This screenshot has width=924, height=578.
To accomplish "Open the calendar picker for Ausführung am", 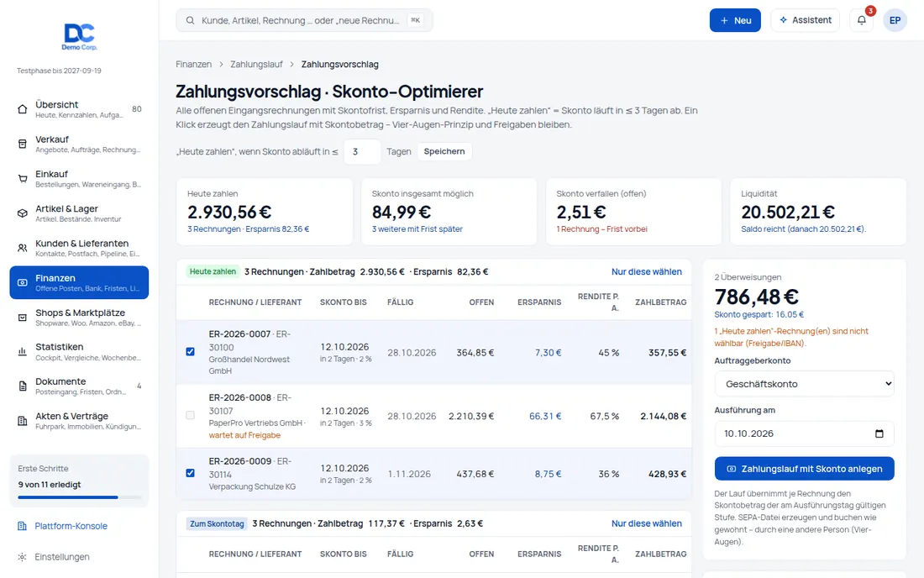I will (879, 433).
